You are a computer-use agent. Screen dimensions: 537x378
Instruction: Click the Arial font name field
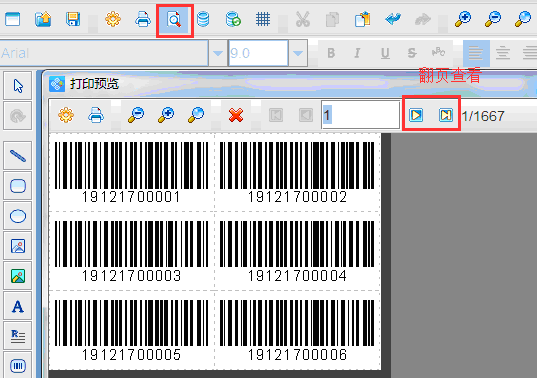104,53
